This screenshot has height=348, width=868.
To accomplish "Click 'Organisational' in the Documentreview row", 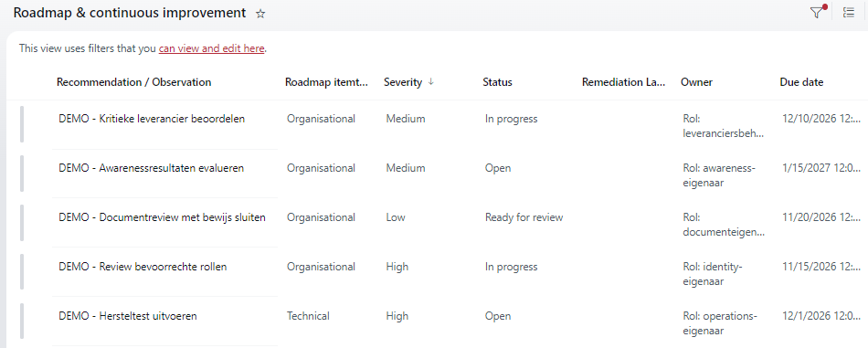I will [321, 217].
